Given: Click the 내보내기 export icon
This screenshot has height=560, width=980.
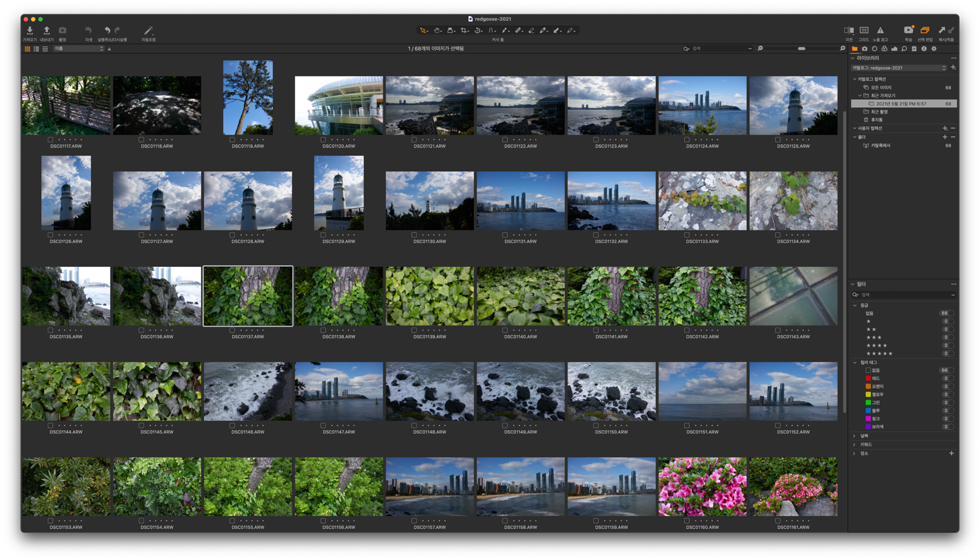Looking at the screenshot, I should point(46,30).
